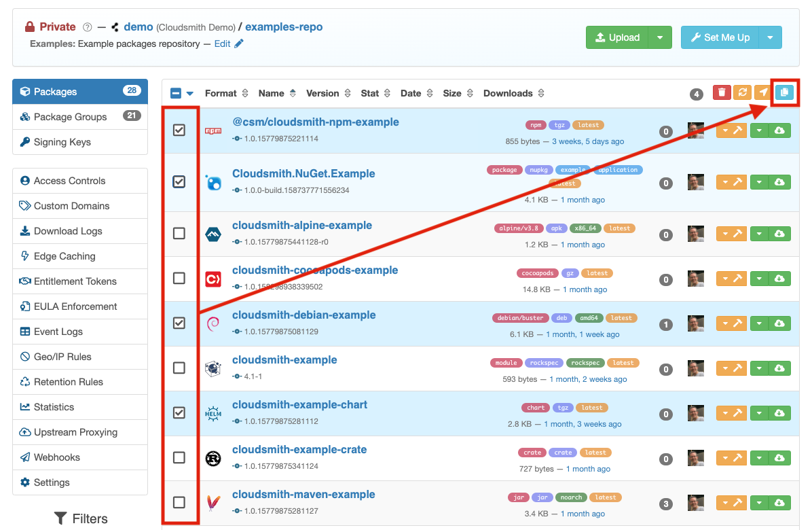The image size is (812, 530).
Task: Click the red bulk delete trash icon
Action: click(x=722, y=92)
